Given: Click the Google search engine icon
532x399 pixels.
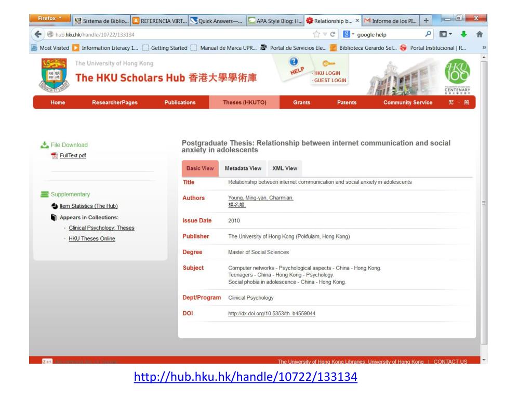Looking at the screenshot, I should coord(347,34).
